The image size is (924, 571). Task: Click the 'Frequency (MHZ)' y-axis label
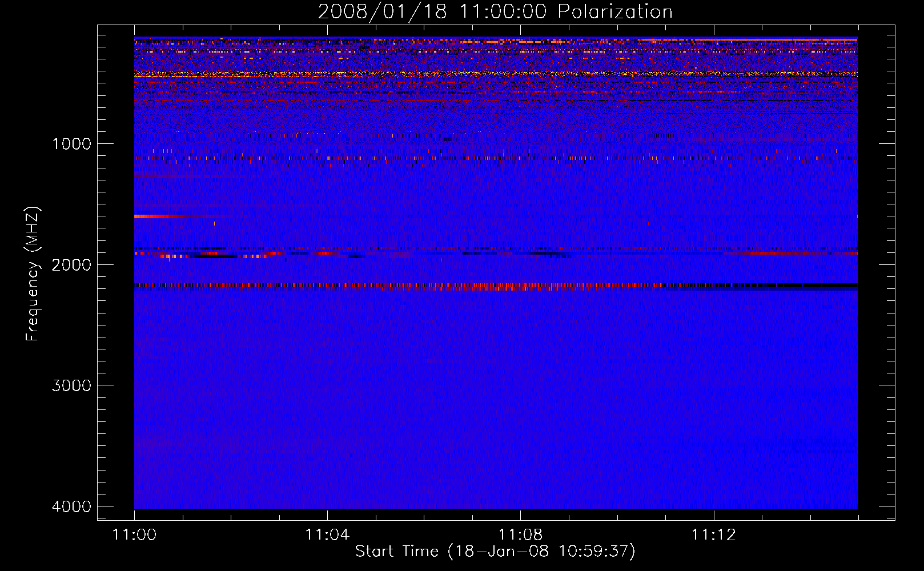[x=33, y=274]
